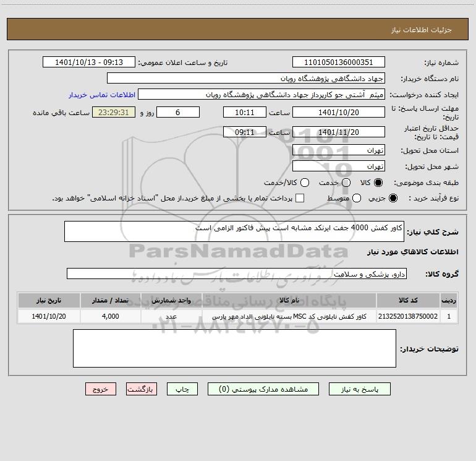Click the تعداد / مقدار column header

pyautogui.click(x=111, y=300)
